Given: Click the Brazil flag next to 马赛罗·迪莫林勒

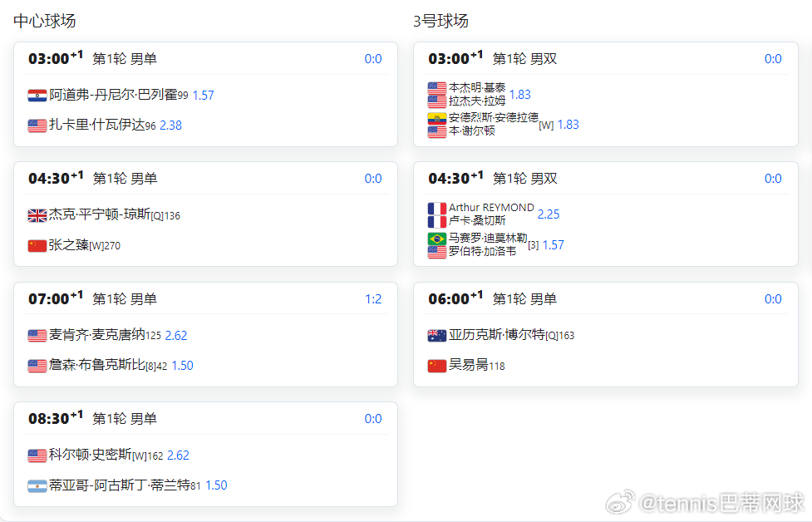Looking at the screenshot, I should coord(436,239).
